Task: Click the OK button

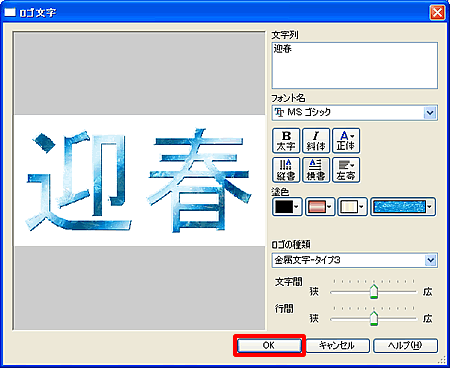Action: [269, 346]
